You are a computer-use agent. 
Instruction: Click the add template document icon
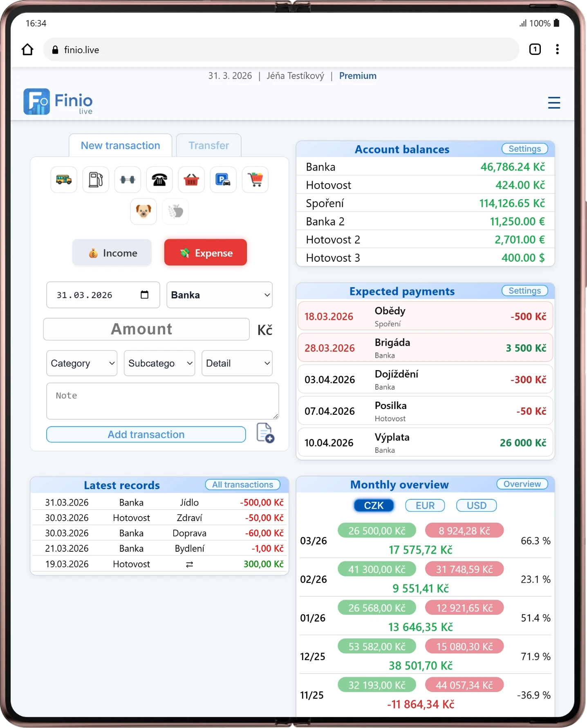click(265, 433)
